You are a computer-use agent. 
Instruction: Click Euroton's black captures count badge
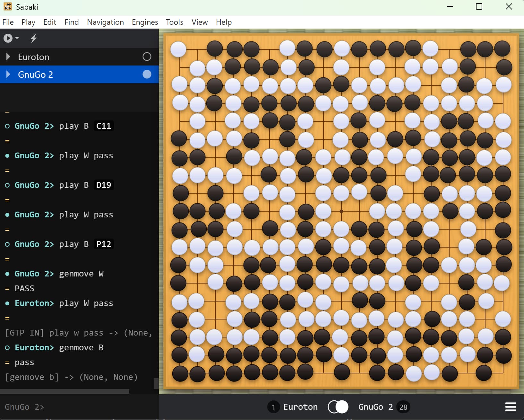tap(273, 407)
